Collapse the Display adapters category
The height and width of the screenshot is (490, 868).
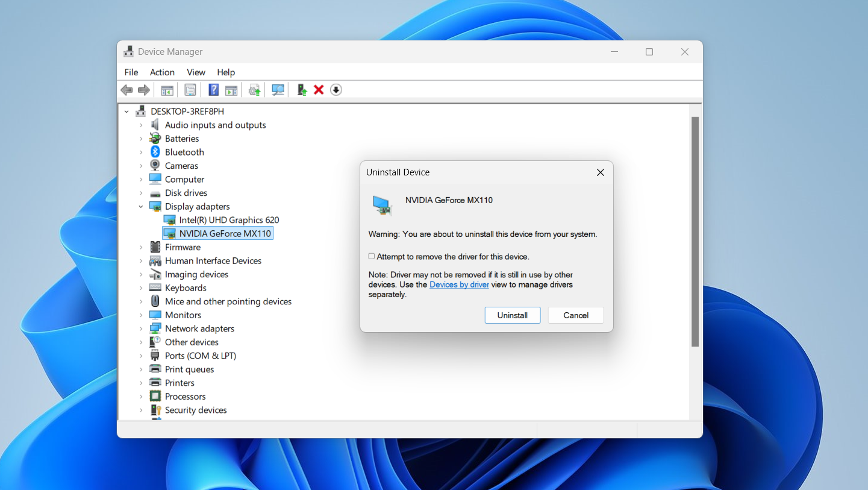[141, 207]
